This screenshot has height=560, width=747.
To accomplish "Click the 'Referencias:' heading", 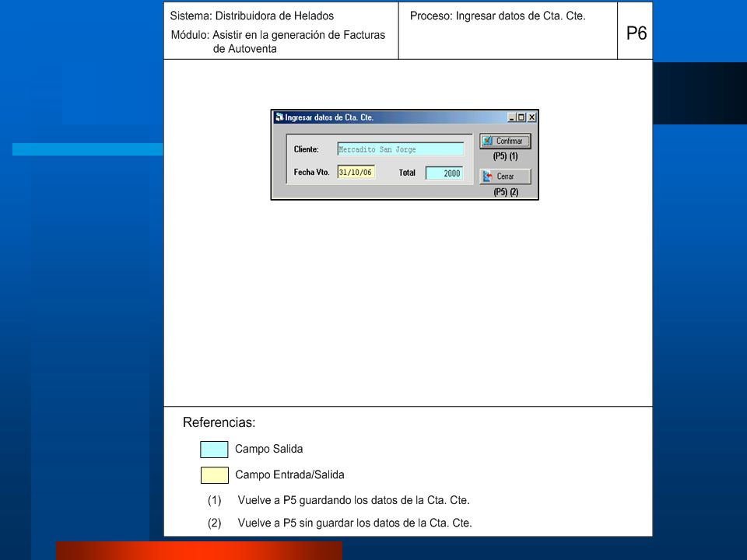I will [219, 422].
